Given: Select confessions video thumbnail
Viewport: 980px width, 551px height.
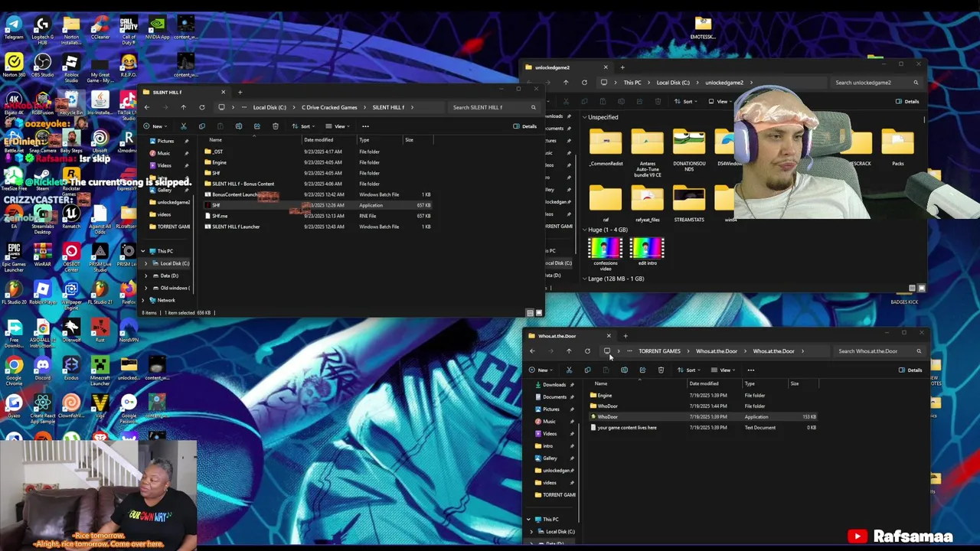Looking at the screenshot, I should 605,253.
